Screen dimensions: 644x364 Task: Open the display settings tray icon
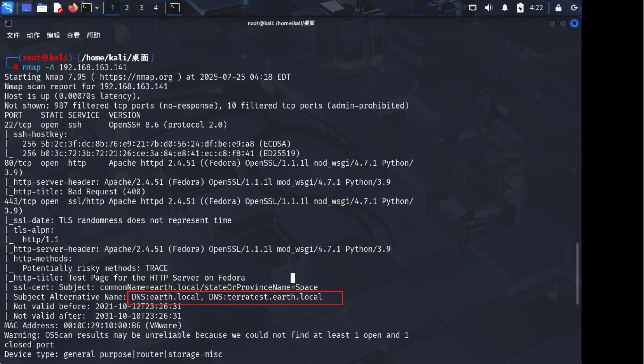pyautogui.click(x=472, y=8)
